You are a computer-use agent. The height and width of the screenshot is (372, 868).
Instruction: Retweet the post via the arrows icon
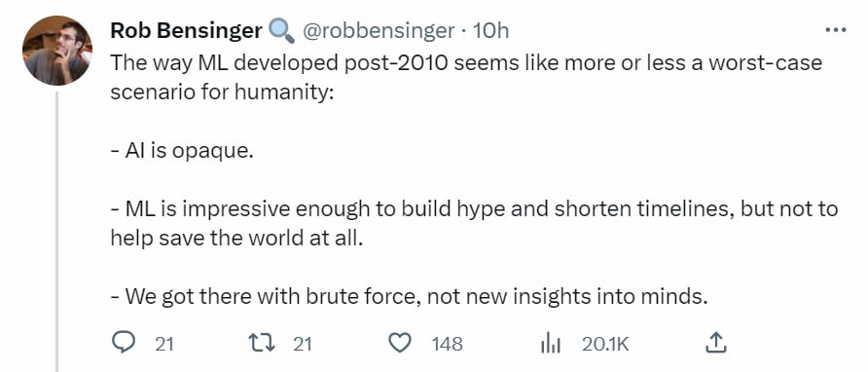click(x=262, y=344)
